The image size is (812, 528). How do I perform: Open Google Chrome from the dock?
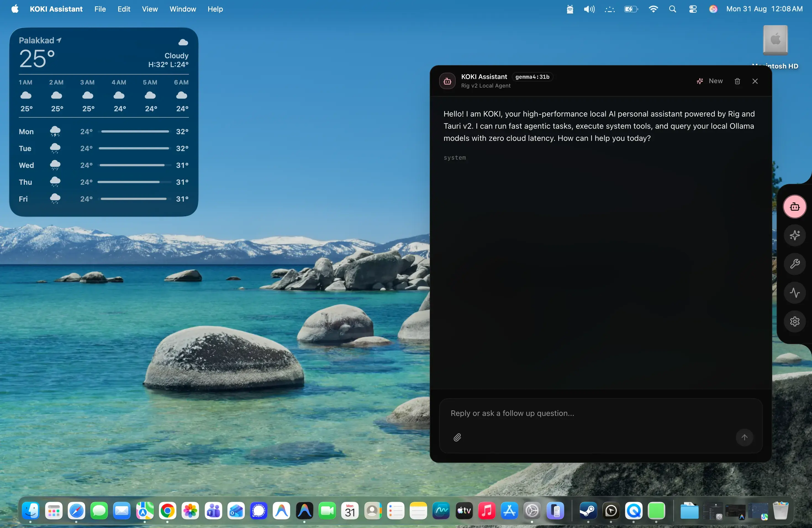[x=167, y=511]
